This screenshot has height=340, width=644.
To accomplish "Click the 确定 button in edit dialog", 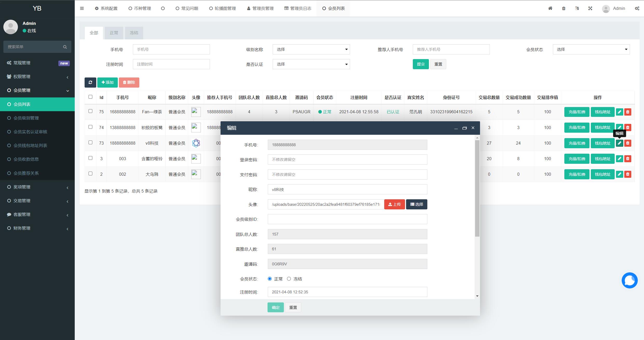I will click(x=276, y=308).
